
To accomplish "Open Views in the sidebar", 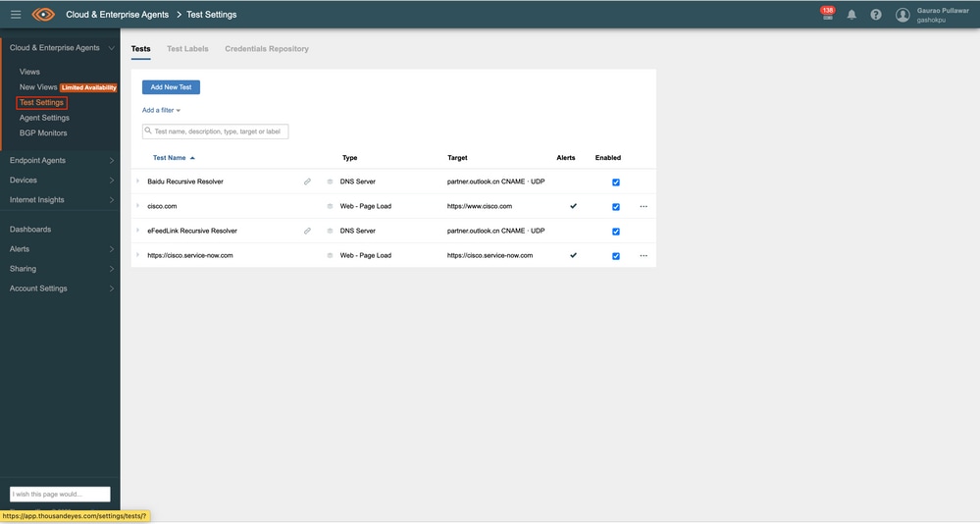I will [29, 72].
